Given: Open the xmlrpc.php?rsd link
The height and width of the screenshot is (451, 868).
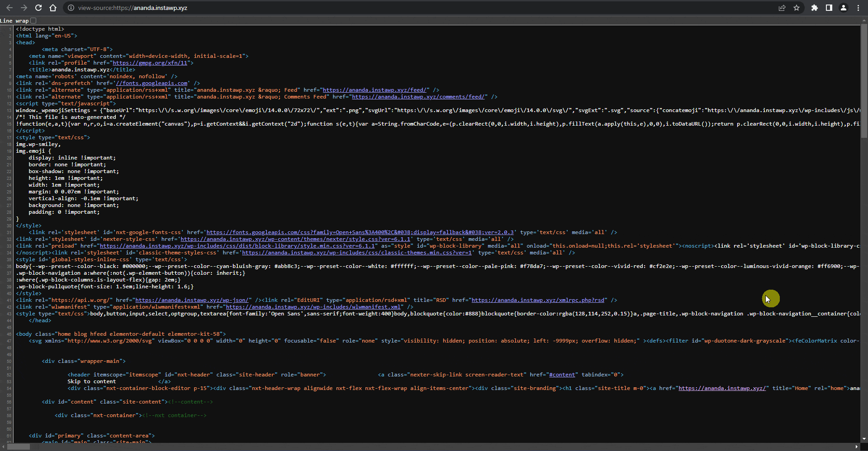Looking at the screenshot, I should coord(538,300).
